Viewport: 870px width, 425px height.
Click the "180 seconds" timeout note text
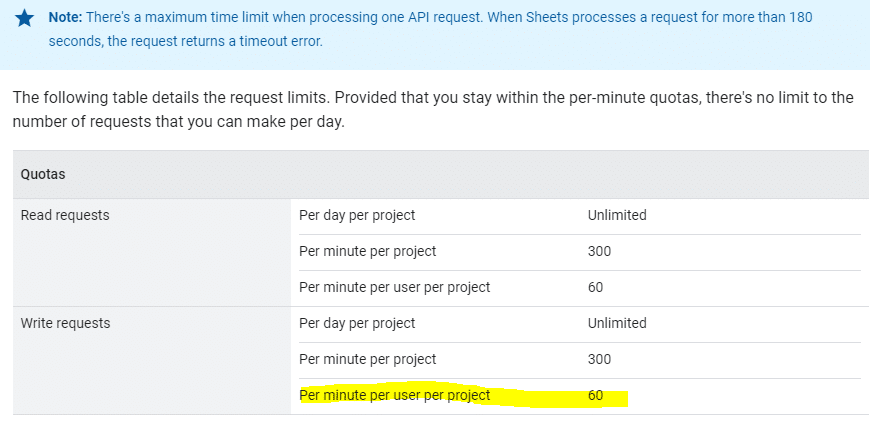[431, 29]
